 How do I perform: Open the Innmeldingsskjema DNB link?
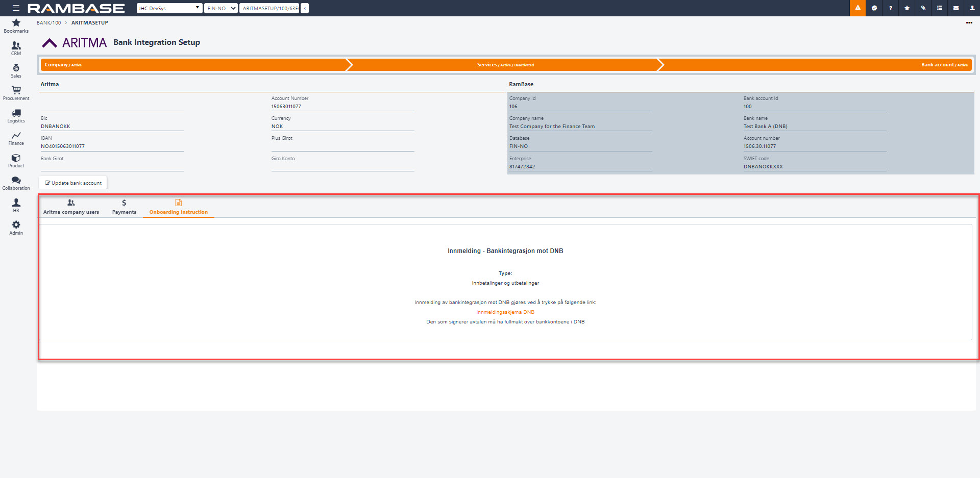[x=505, y=312]
